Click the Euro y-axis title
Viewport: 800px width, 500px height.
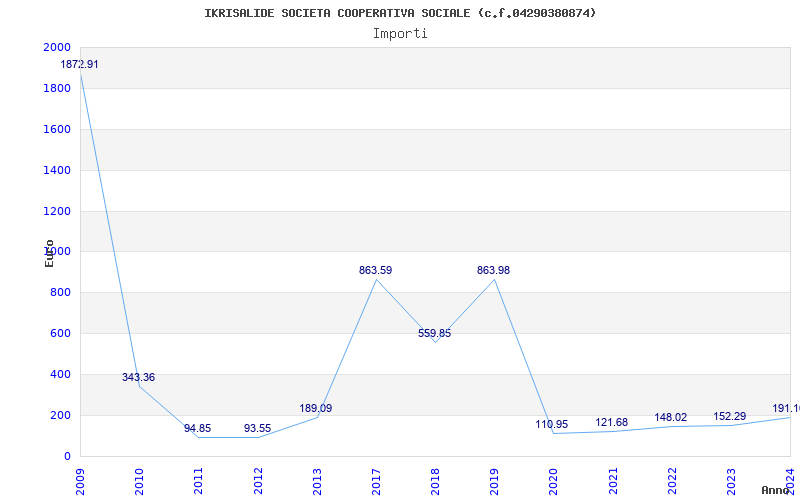49,253
